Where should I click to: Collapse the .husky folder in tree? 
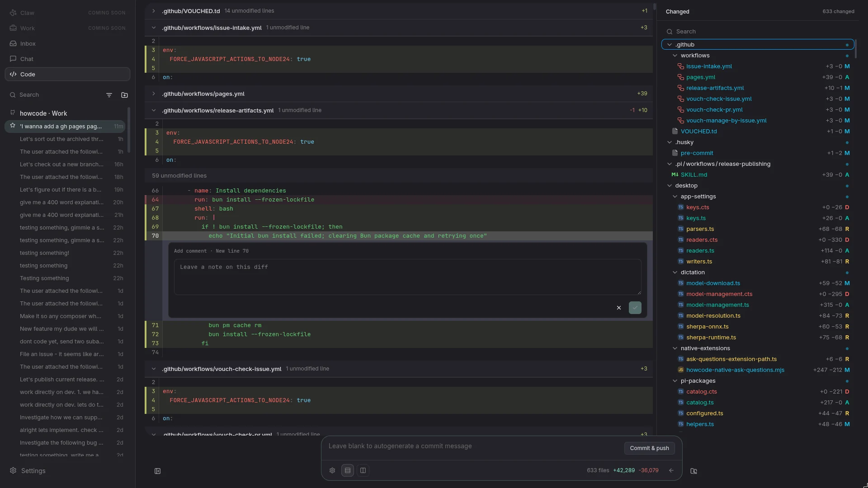[670, 142]
